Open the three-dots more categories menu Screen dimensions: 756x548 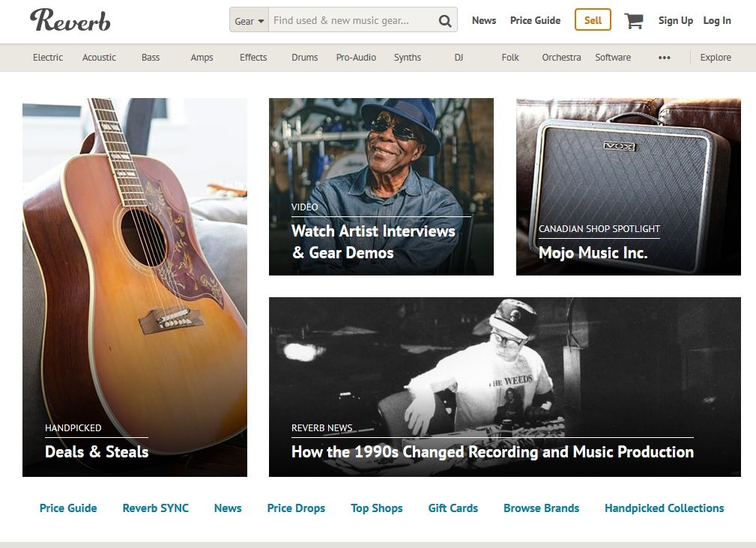pyautogui.click(x=665, y=58)
